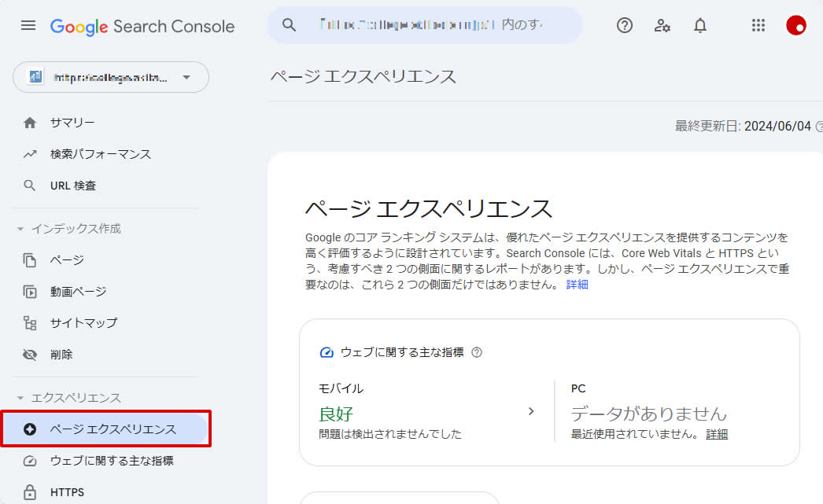Image resolution: width=823 pixels, height=504 pixels.
Task: Expand mobile 良好 report chevron
Action: pos(531,411)
